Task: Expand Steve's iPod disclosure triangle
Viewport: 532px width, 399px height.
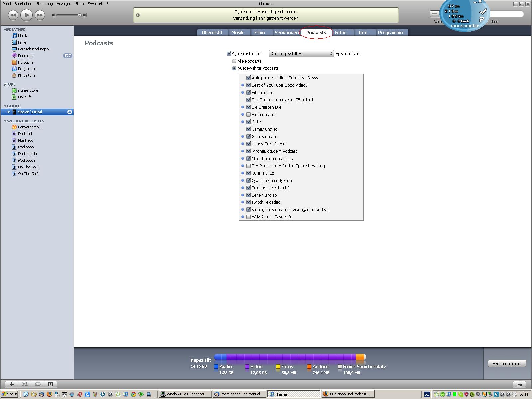Action: coord(9,112)
